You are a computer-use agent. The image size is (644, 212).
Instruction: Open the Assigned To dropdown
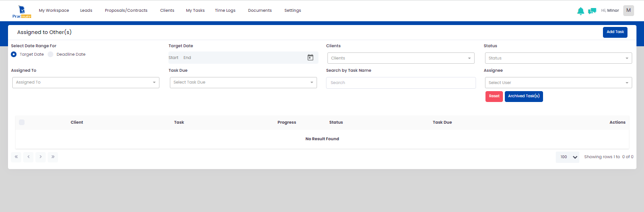[x=86, y=82]
